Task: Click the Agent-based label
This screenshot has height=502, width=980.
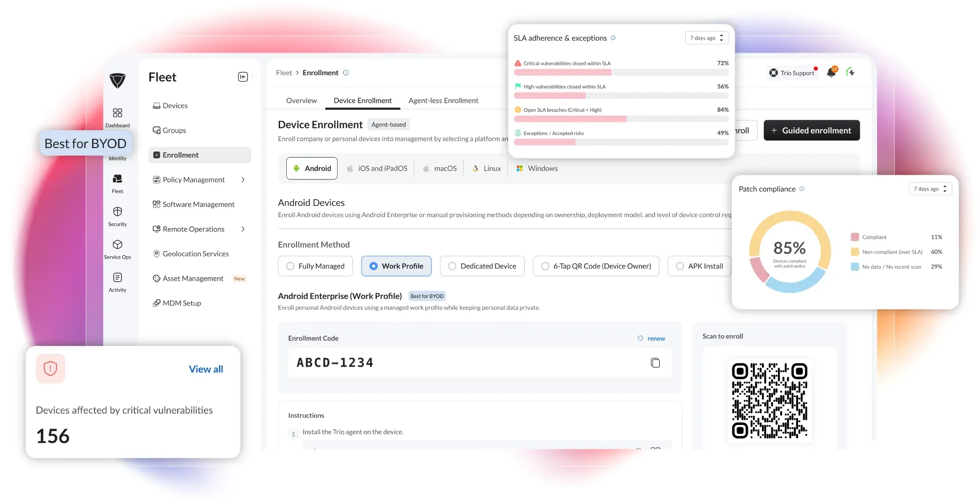Action: point(389,125)
